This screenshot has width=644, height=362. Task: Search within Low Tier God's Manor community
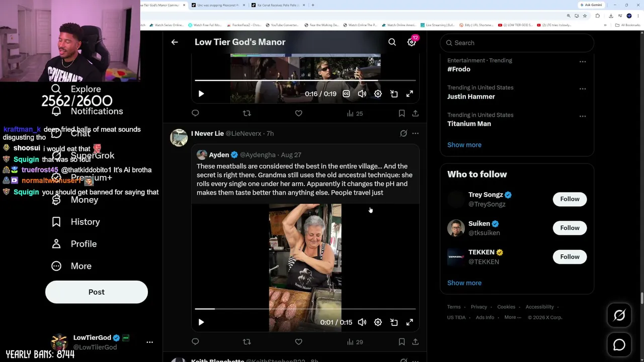tap(392, 42)
